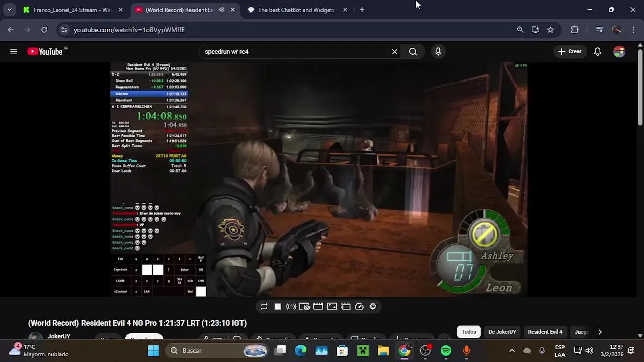Click the stop square icon under video
The width and height of the screenshot is (644, 362).
coord(277,306)
